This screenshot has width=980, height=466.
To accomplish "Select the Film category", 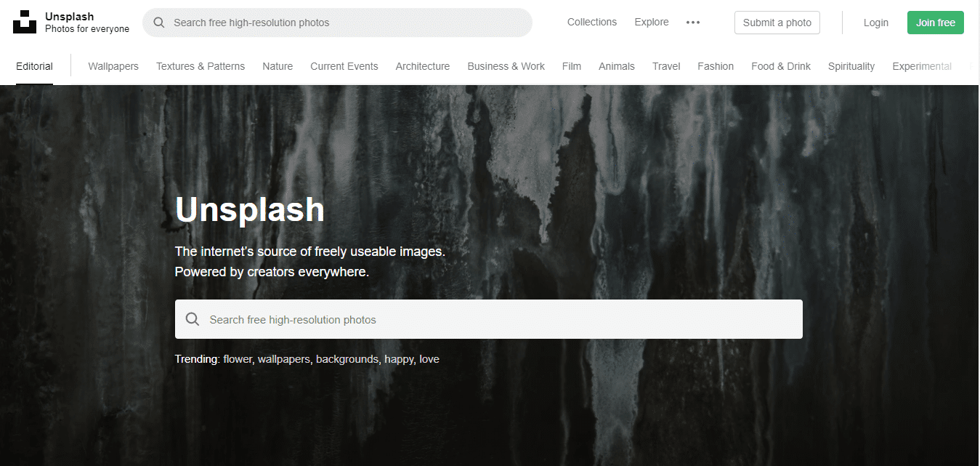I will click(x=572, y=66).
